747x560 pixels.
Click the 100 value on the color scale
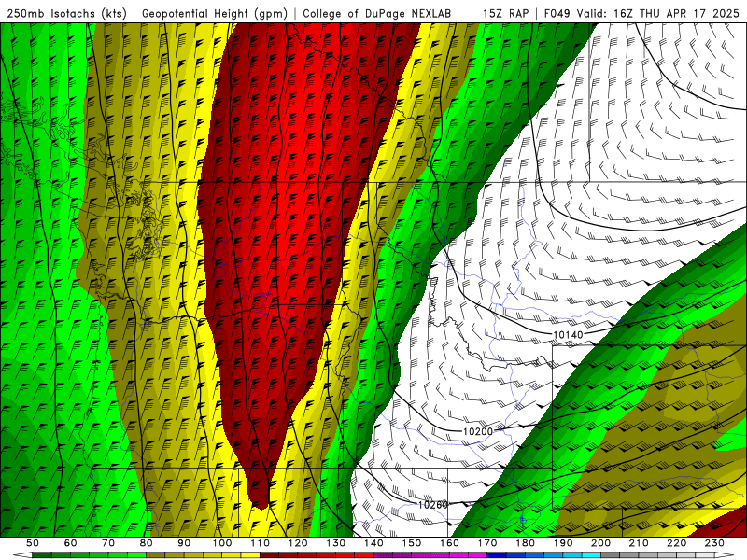[x=222, y=543]
